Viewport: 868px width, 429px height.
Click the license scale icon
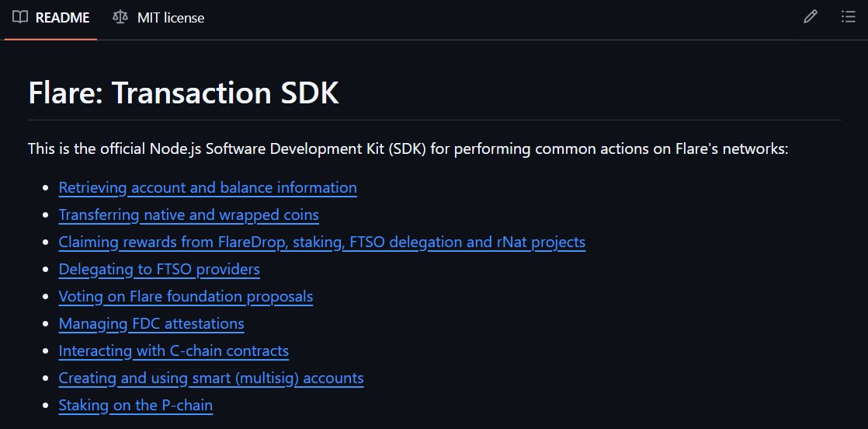(x=120, y=18)
